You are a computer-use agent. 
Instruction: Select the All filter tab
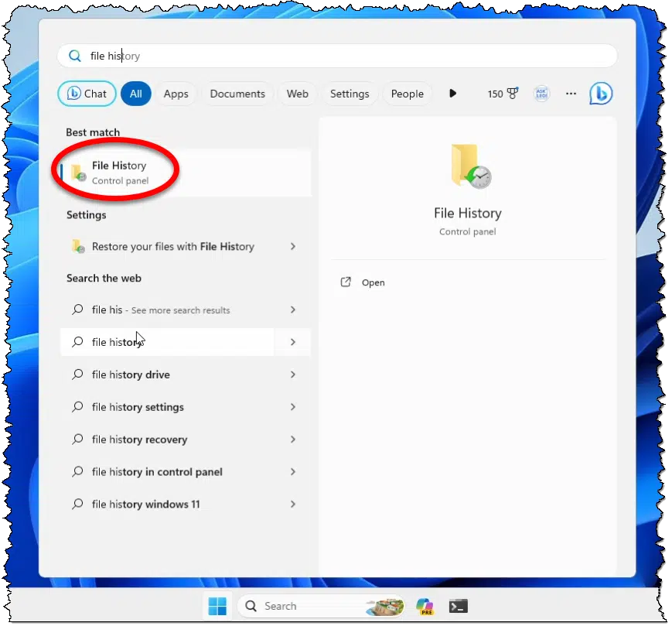(x=136, y=94)
